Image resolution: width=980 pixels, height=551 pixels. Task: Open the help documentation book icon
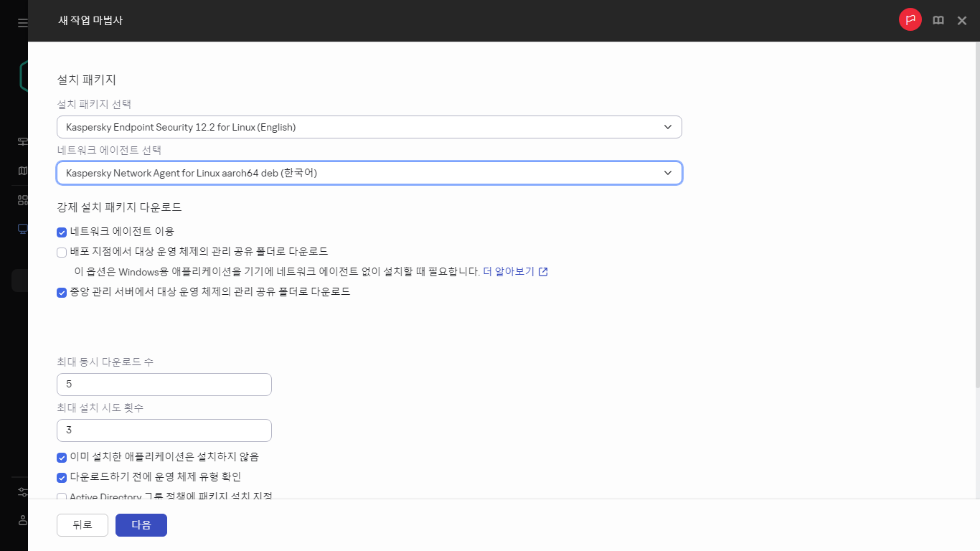[938, 20]
